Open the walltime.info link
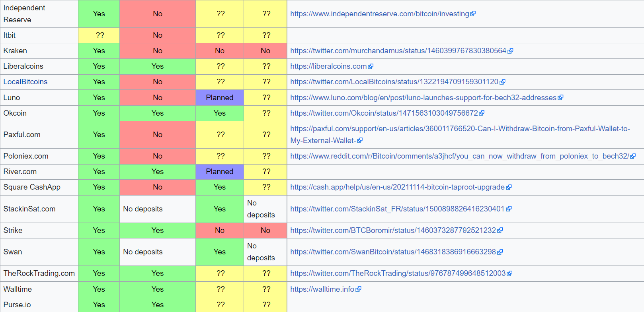Screen dimensions: 644x312 pos(322,289)
